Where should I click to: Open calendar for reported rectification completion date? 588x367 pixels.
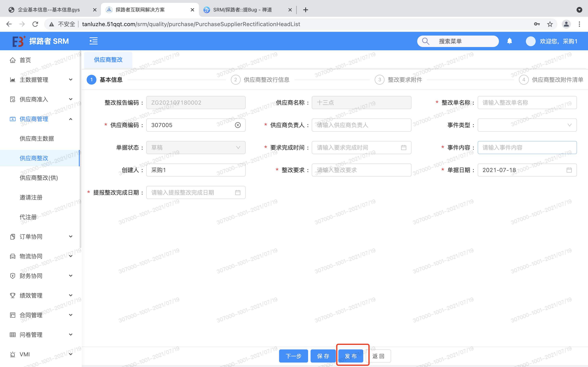click(238, 192)
